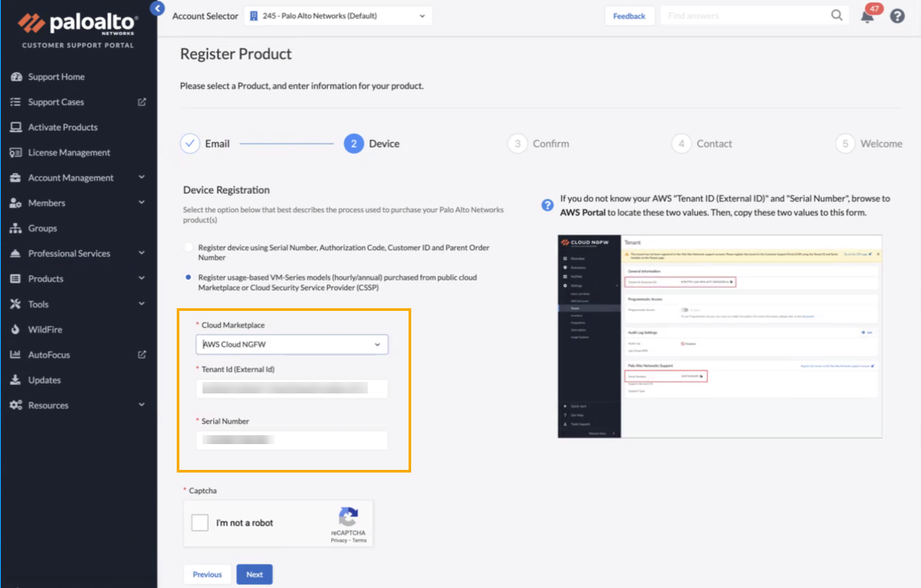Expand the Members menu chevron

pos(141,203)
